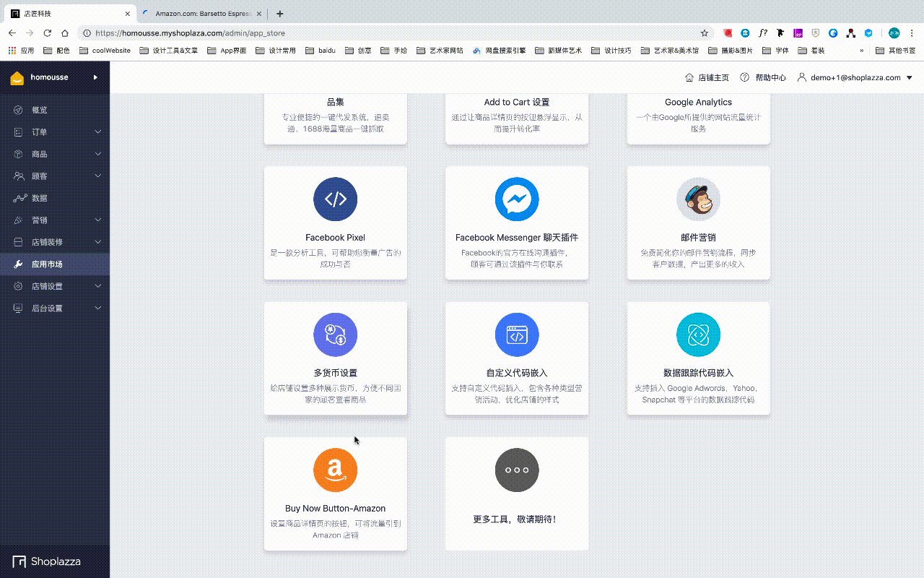This screenshot has height=578, width=924.
Task: Click the 多货币设置 card title text
Action: pos(335,373)
